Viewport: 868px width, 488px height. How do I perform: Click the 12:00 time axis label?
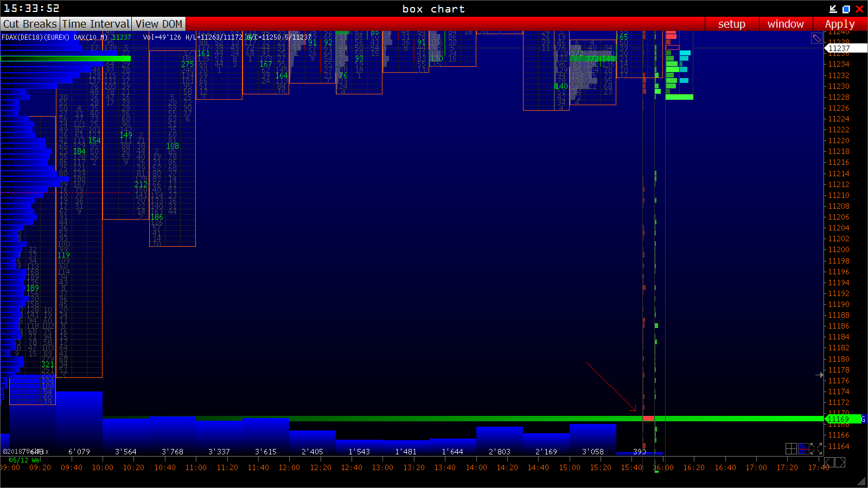coord(289,467)
